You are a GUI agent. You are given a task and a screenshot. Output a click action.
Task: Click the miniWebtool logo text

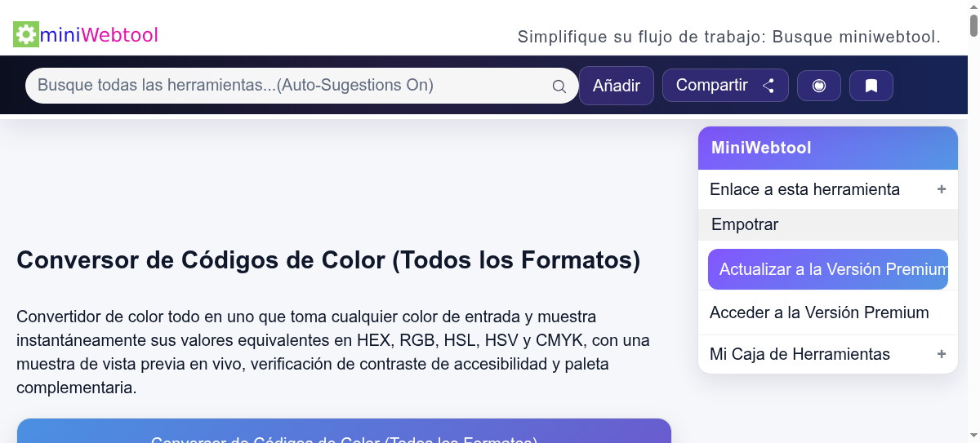coord(99,35)
